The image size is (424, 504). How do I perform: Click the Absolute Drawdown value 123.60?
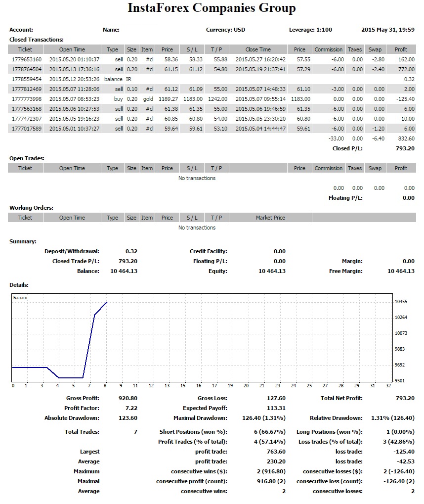point(128,418)
